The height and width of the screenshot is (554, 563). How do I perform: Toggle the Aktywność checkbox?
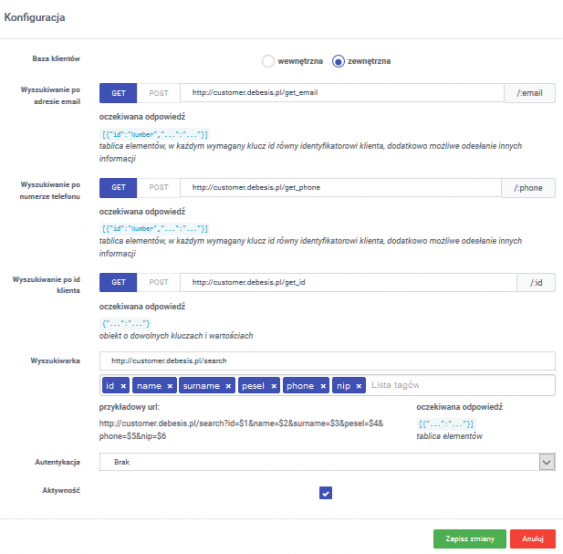[x=325, y=493]
